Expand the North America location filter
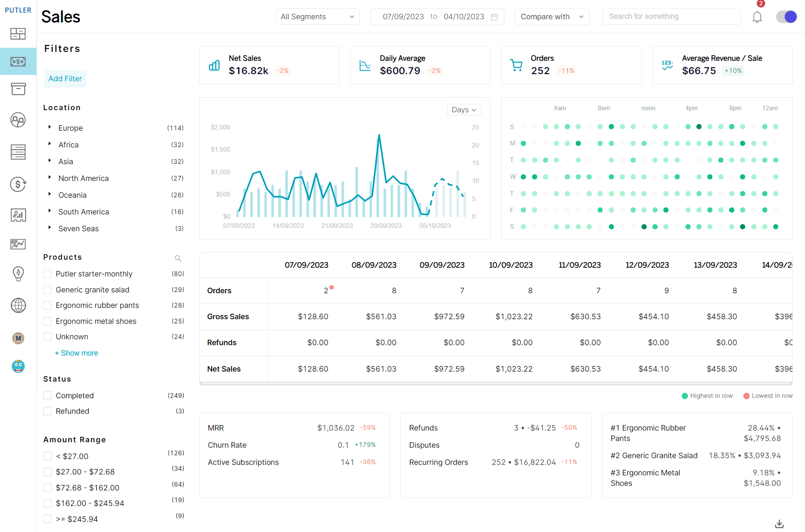This screenshot has width=805, height=532. (x=50, y=178)
